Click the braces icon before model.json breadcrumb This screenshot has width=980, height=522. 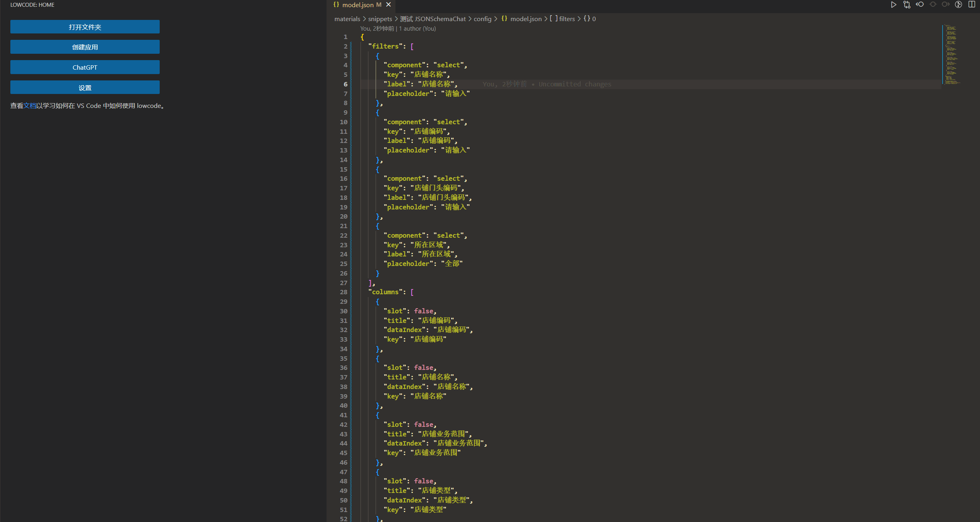(x=504, y=19)
